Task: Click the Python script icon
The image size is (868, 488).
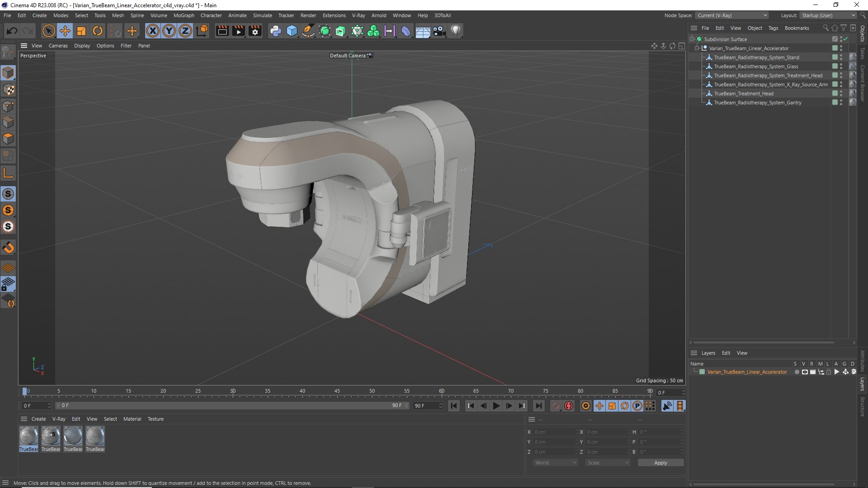Action: [x=275, y=31]
